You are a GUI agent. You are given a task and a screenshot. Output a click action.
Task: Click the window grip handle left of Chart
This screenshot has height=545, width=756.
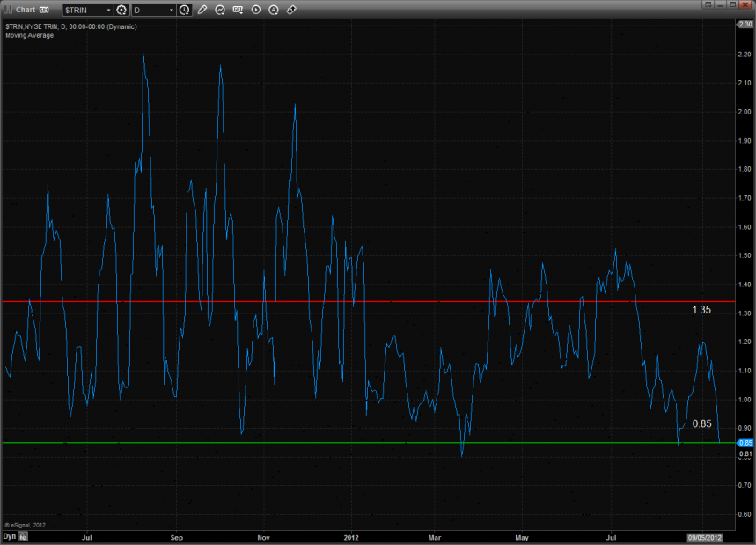[8, 10]
